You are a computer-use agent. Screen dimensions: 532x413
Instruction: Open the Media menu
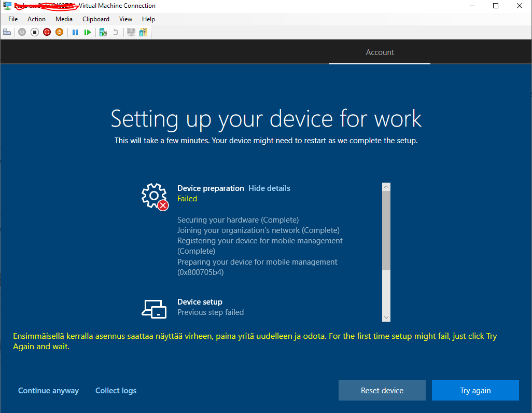tap(64, 19)
